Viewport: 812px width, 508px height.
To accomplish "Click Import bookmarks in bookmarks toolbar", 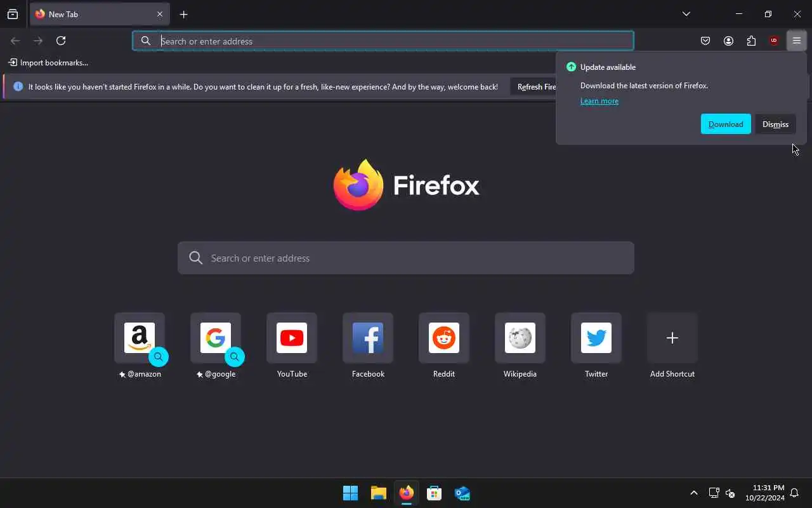I will 48,63.
